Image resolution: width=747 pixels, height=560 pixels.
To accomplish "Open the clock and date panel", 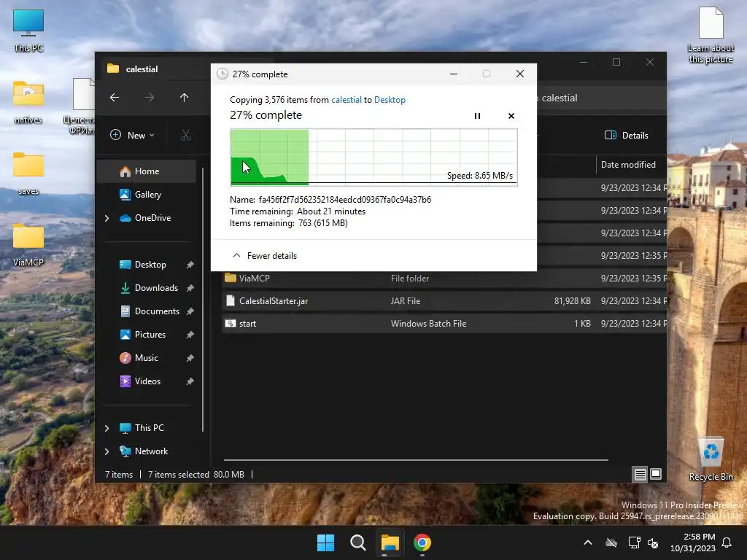I will coord(693,542).
